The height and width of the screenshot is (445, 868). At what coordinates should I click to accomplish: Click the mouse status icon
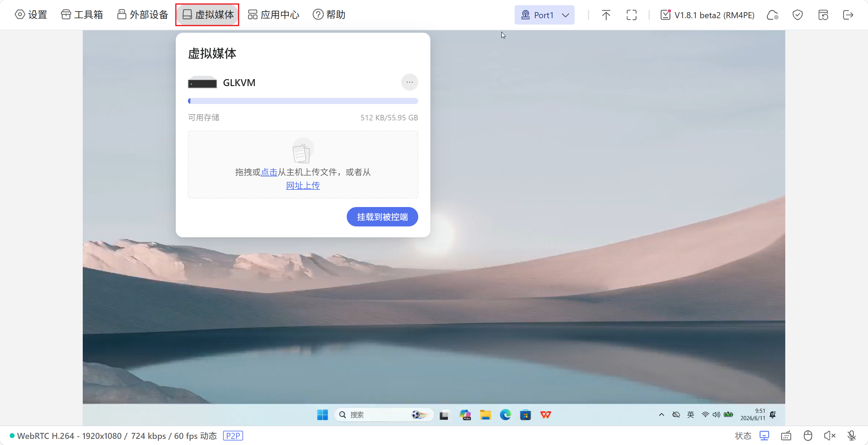[x=808, y=436]
